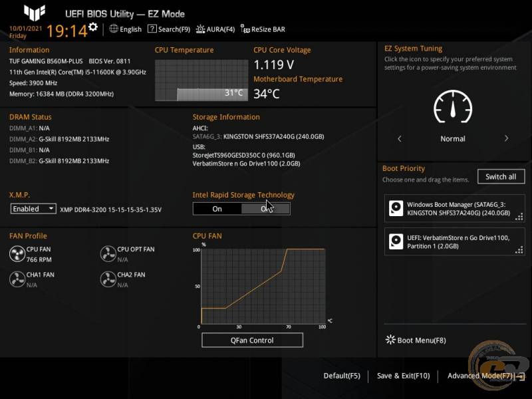Click the 766 RPM CPU fan reading
This screenshot has height=399, width=532.
tap(39, 259)
